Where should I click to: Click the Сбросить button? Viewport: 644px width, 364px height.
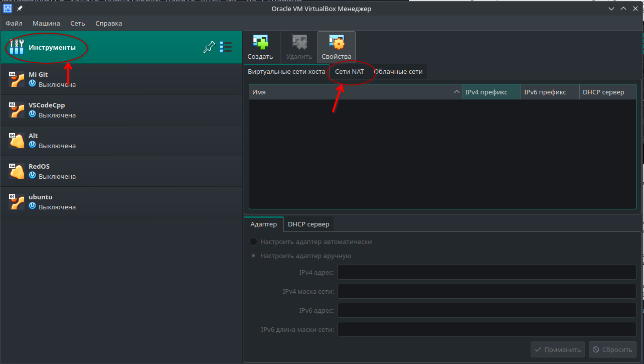pyautogui.click(x=612, y=349)
